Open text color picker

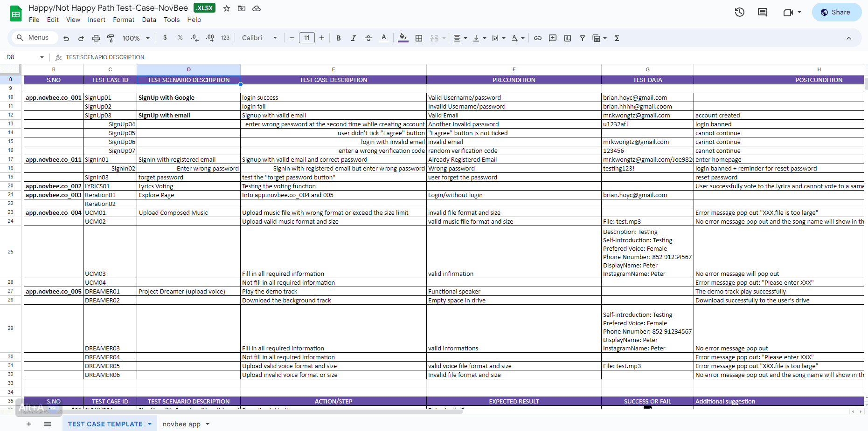(x=384, y=38)
